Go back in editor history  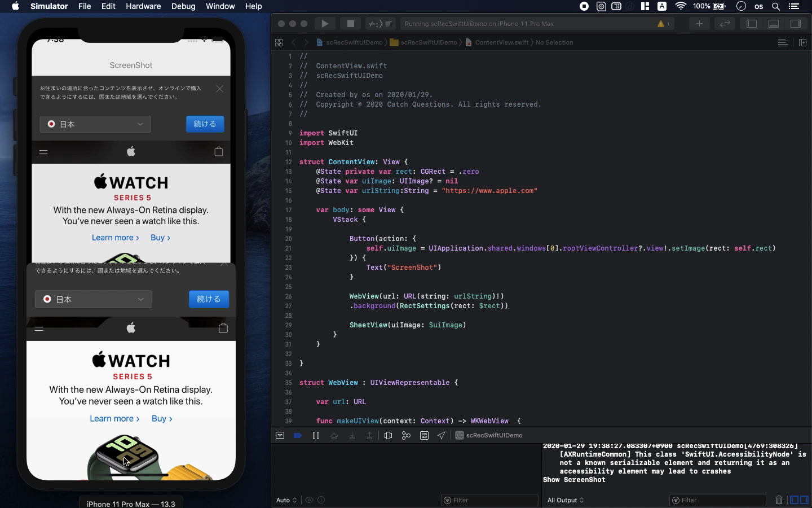click(x=293, y=42)
